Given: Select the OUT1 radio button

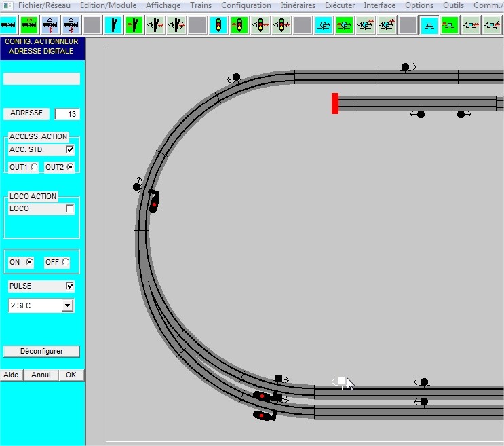Looking at the screenshot, I should (x=34, y=167).
